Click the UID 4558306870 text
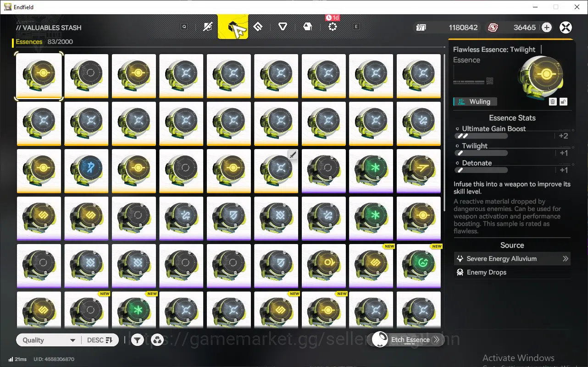 point(54,359)
